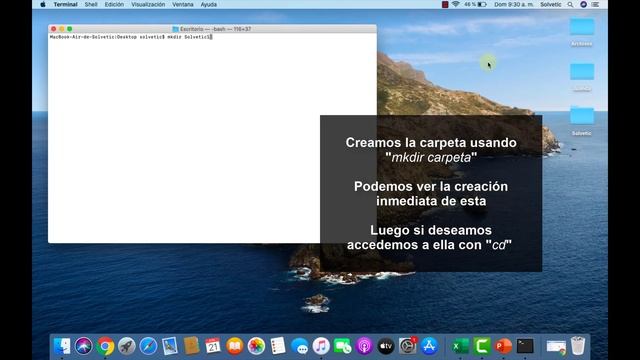This screenshot has width=640, height=360.
Task: Open the green Camtasia icon
Action: pyautogui.click(x=482, y=346)
